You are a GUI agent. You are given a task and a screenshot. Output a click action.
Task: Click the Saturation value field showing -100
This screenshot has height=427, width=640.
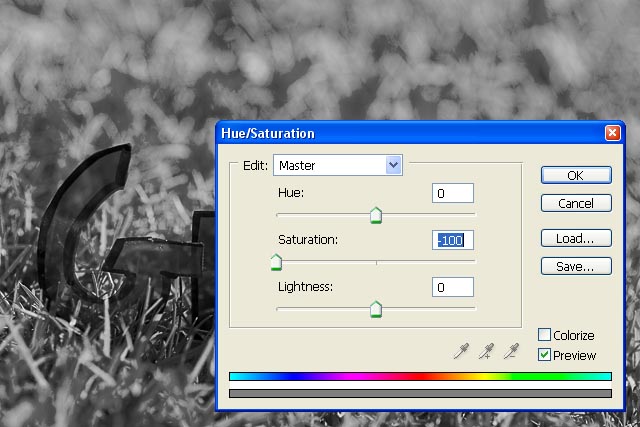pyautogui.click(x=453, y=240)
